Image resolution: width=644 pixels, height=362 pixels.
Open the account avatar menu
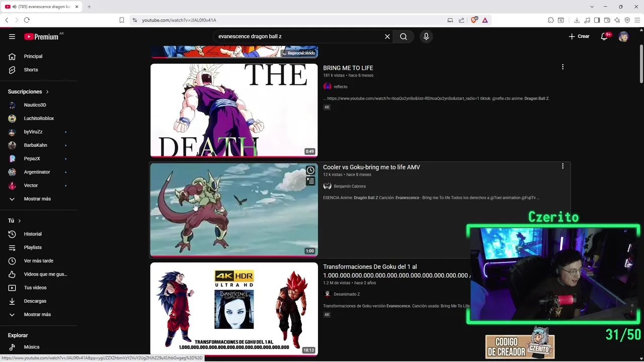(623, 36)
